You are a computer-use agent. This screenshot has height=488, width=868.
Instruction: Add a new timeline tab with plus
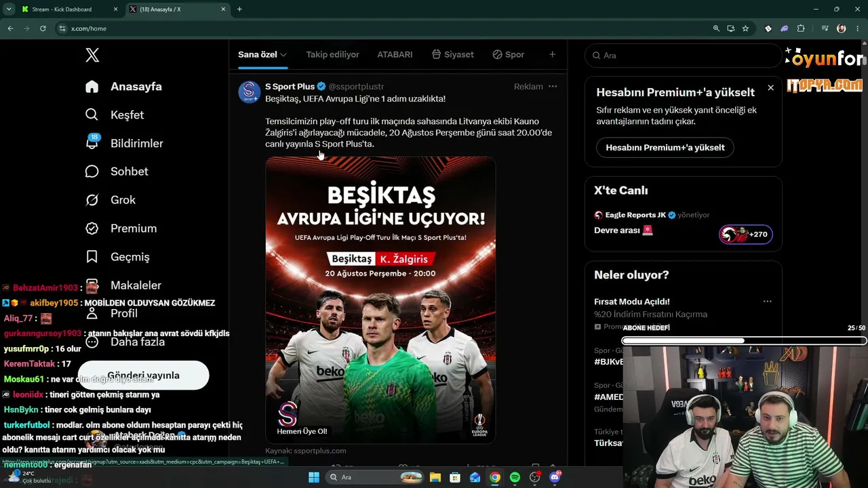click(x=552, y=54)
